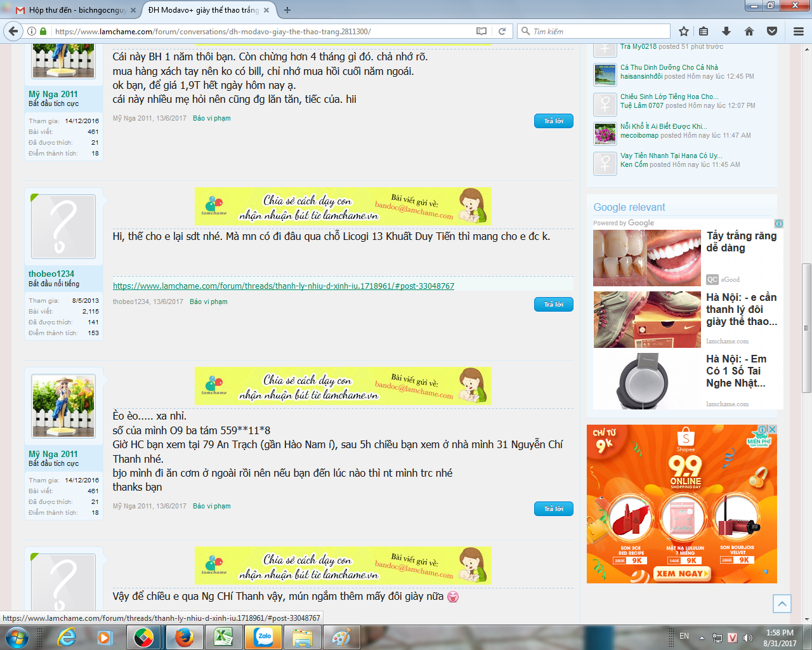Image resolution: width=812 pixels, height=650 pixels.
Task: Open the EN input language selector
Action: [x=684, y=636]
